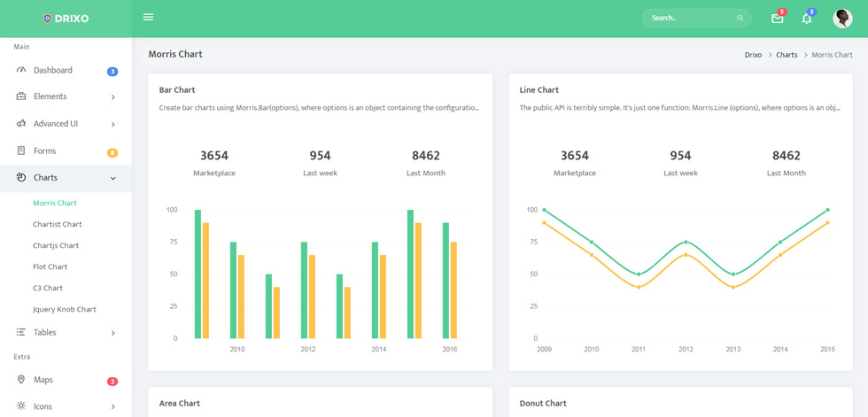This screenshot has height=417, width=868.
Task: Select Jquery Knob Chart submenu item
Action: pyautogui.click(x=64, y=309)
